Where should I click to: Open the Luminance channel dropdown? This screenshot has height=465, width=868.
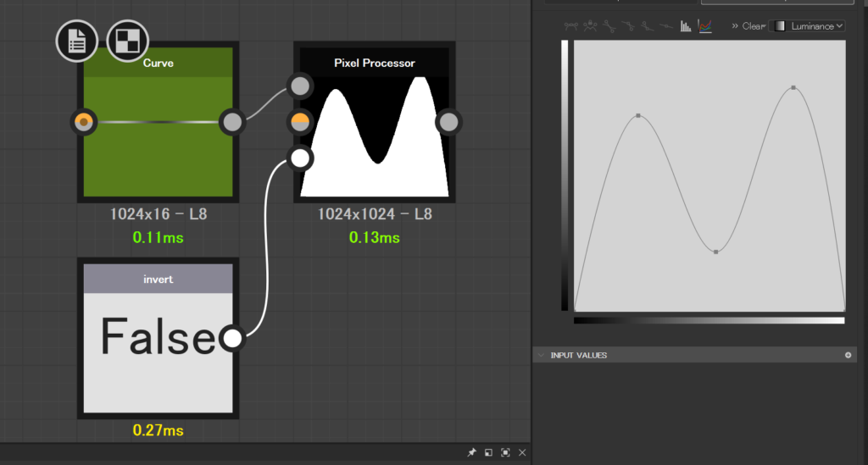pyautogui.click(x=807, y=26)
